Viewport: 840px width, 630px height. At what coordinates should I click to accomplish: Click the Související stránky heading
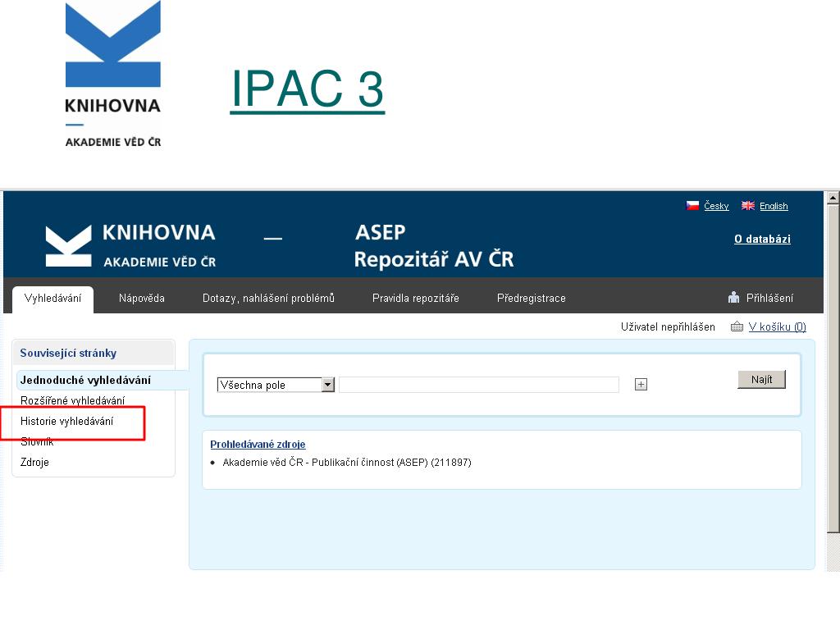click(x=68, y=353)
